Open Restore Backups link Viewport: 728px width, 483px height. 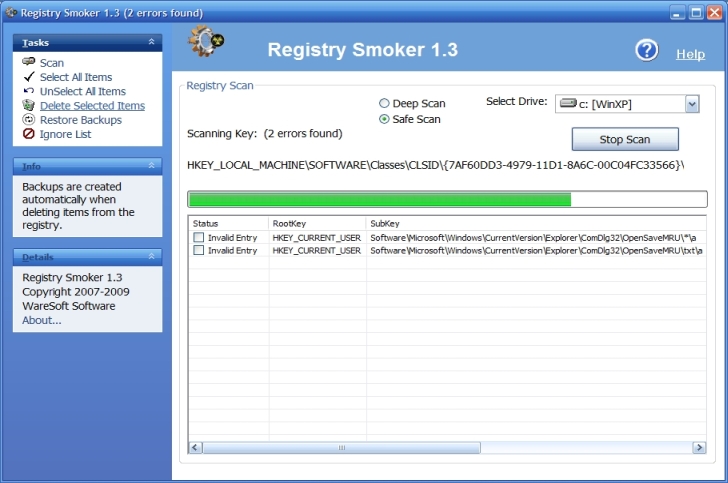[81, 120]
